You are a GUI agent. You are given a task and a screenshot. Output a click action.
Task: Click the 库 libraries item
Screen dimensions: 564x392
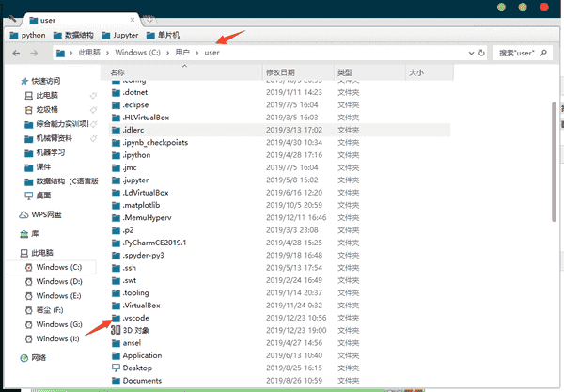(35, 233)
